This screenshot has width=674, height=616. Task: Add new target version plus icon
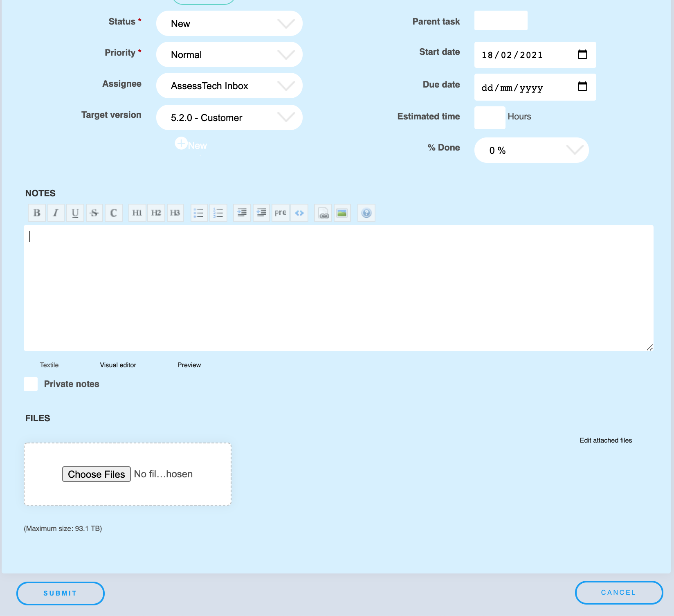(181, 143)
